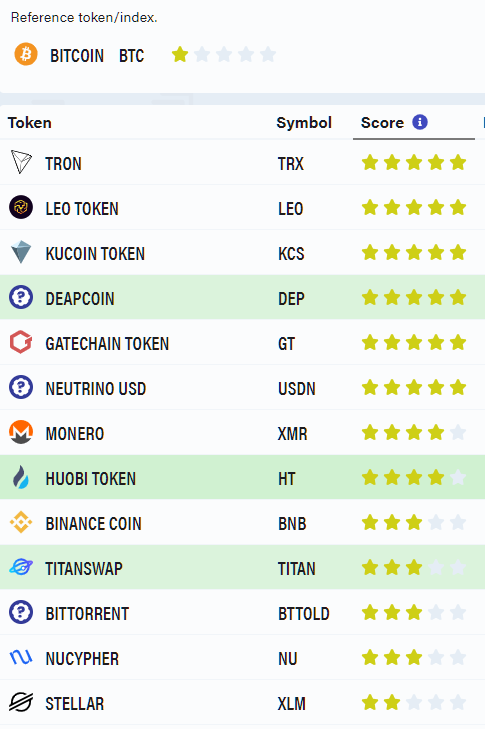Click the Monero four-star rating
This screenshot has width=485, height=729.
tap(414, 432)
